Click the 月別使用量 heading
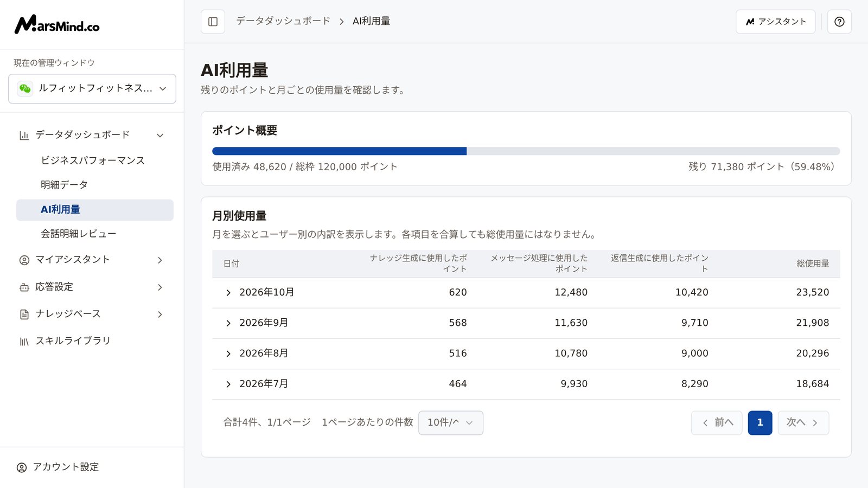Image resolution: width=868 pixels, height=488 pixels. click(239, 216)
